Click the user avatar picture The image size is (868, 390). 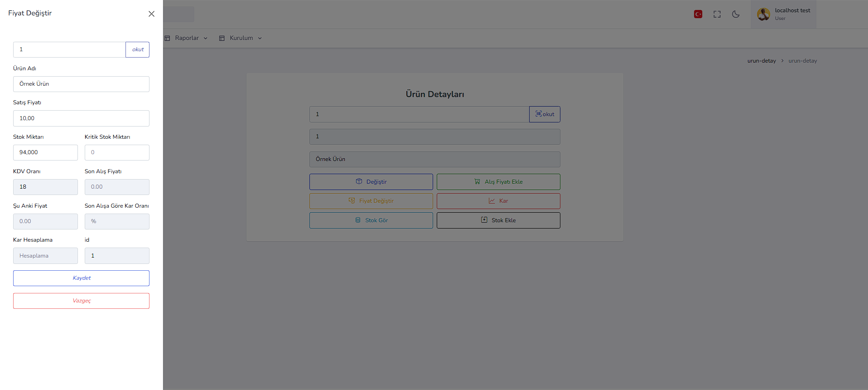[763, 15]
